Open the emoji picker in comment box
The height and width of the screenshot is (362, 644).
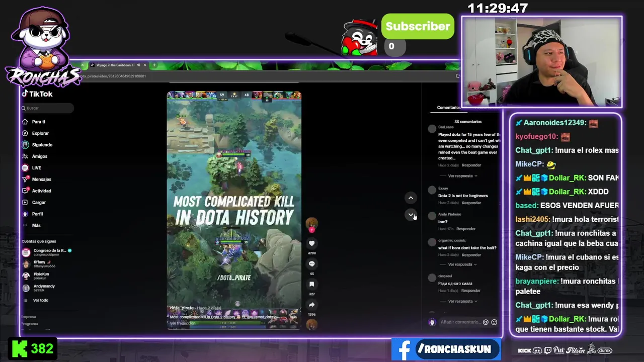[494, 322]
